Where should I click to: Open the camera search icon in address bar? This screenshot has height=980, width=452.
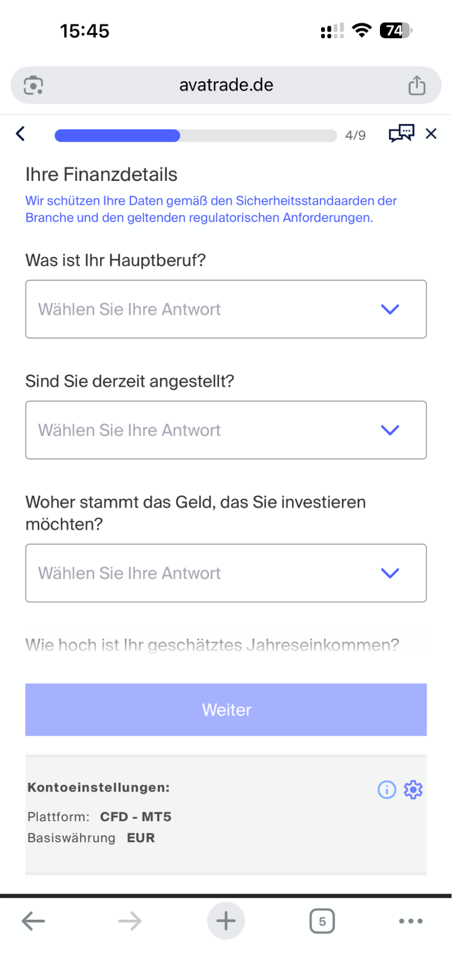33,85
